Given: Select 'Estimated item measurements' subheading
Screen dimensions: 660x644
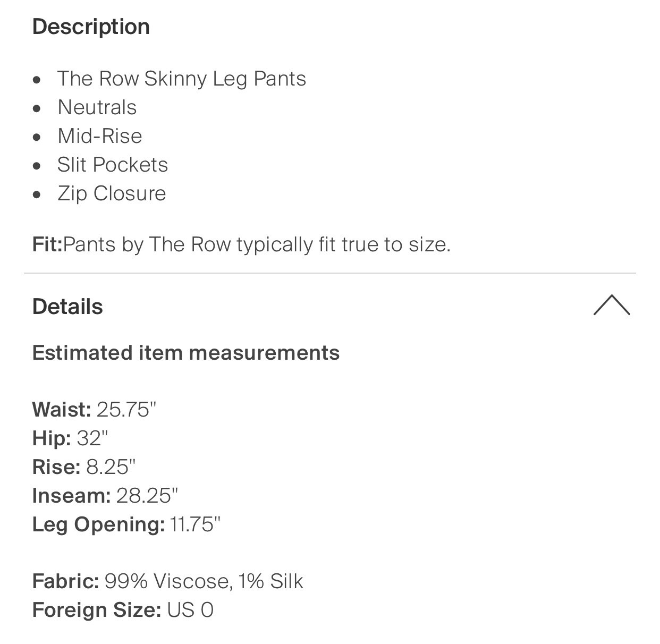Looking at the screenshot, I should pyautogui.click(x=186, y=352).
